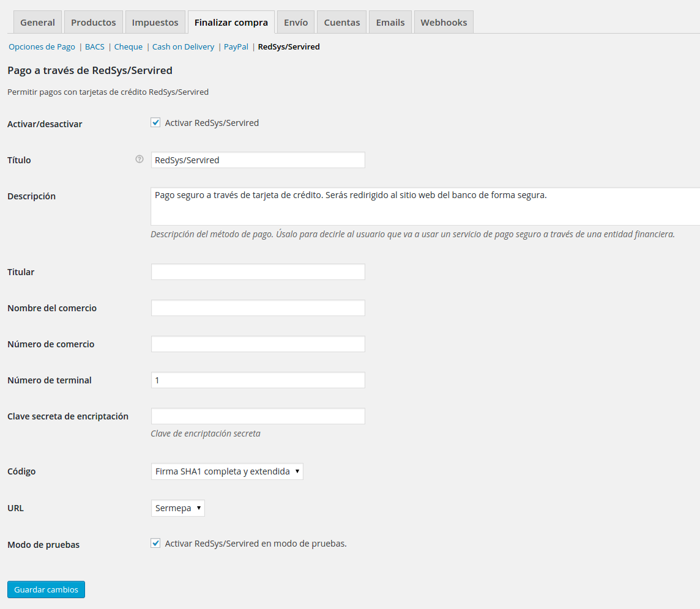700x609 pixels.
Task: Uncheck the Activar RedSys/Servired checkbox
Action: pyautogui.click(x=155, y=123)
